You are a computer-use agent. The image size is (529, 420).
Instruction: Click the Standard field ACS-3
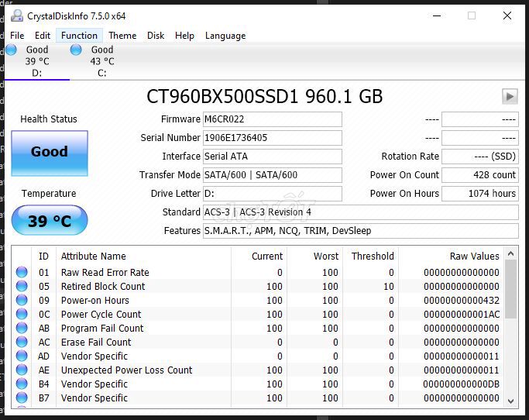[361, 212]
